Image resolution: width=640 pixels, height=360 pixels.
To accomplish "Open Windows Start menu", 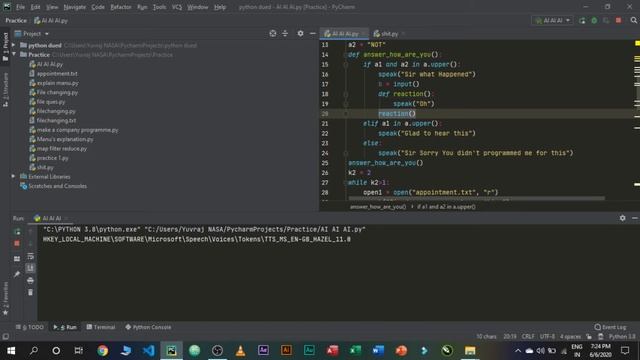I will pos(11,351).
